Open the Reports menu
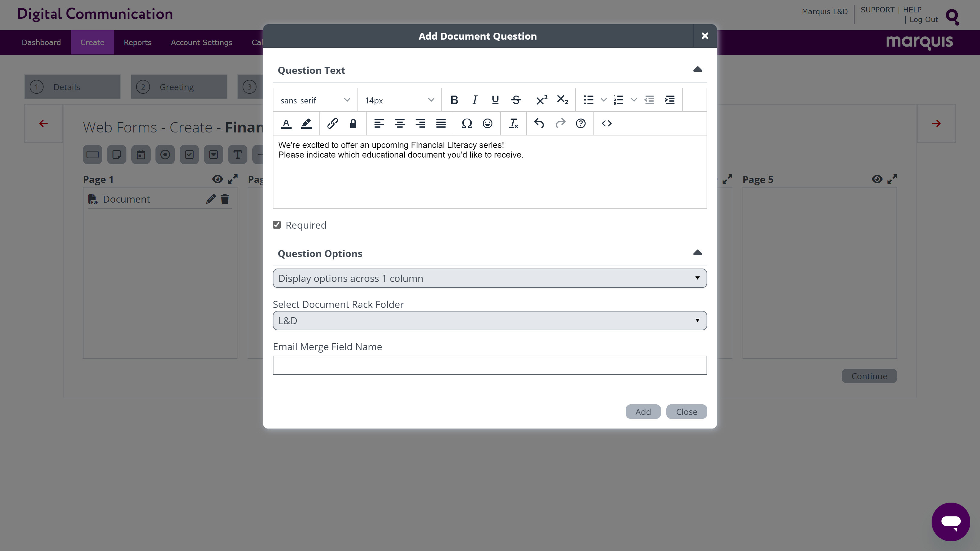This screenshot has width=980, height=551. click(137, 42)
